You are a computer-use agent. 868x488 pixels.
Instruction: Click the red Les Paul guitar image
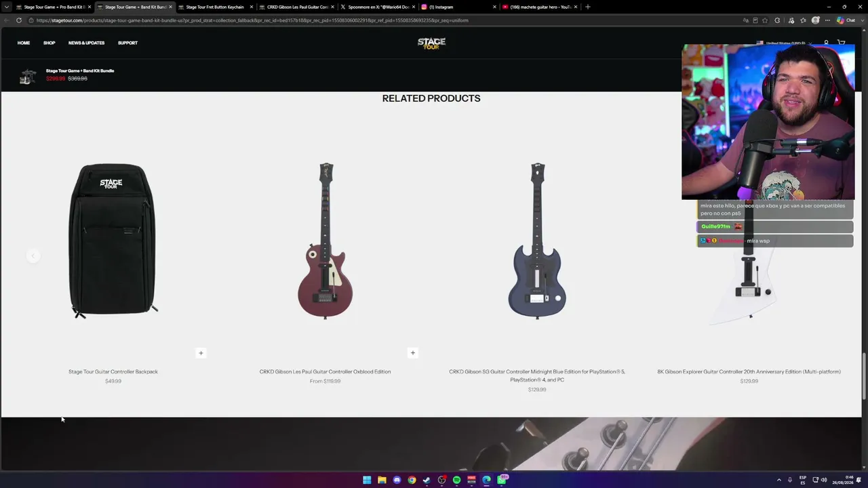point(325,241)
